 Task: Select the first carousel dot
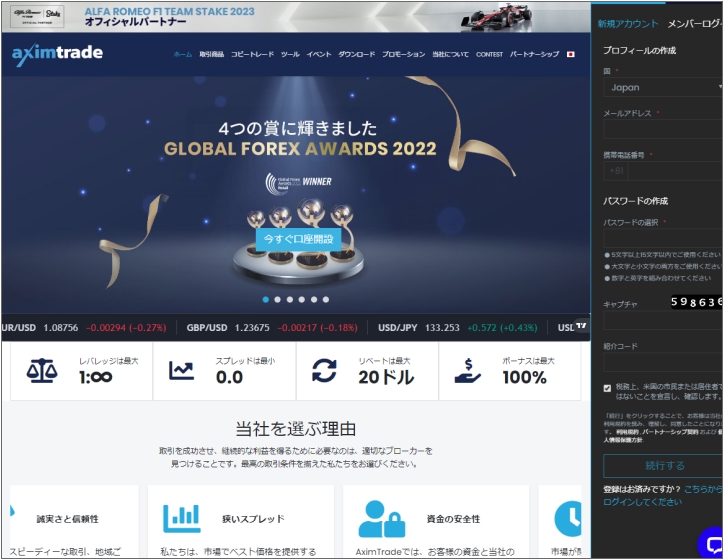click(x=266, y=299)
